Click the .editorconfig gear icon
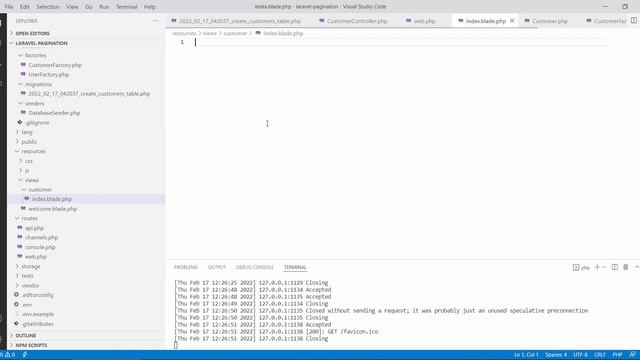This screenshot has height=360, width=640. 16,295
